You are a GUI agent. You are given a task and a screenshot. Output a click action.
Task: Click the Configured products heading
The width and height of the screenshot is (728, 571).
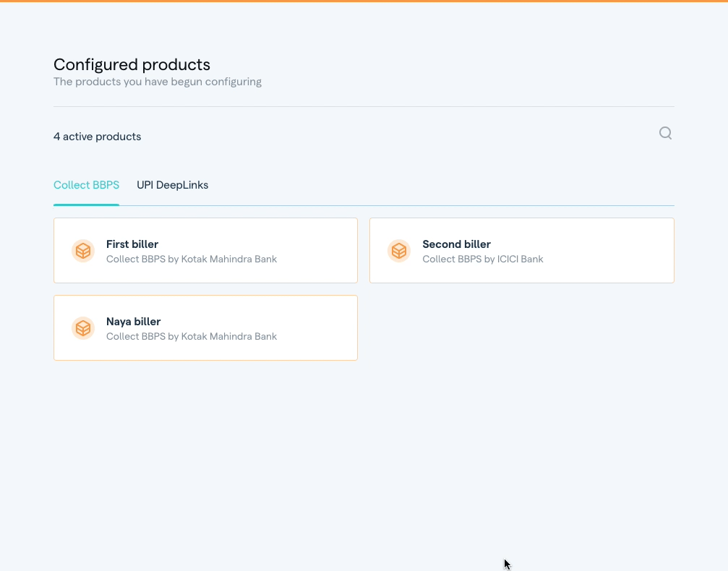tap(132, 64)
